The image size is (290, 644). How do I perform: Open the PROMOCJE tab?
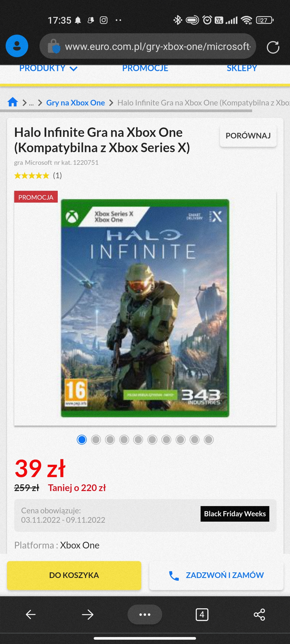pos(145,68)
